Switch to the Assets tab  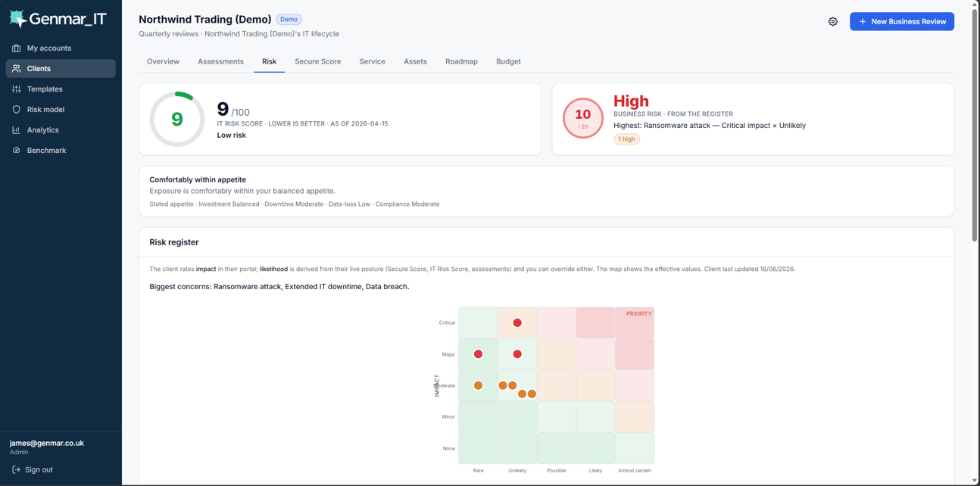point(415,61)
